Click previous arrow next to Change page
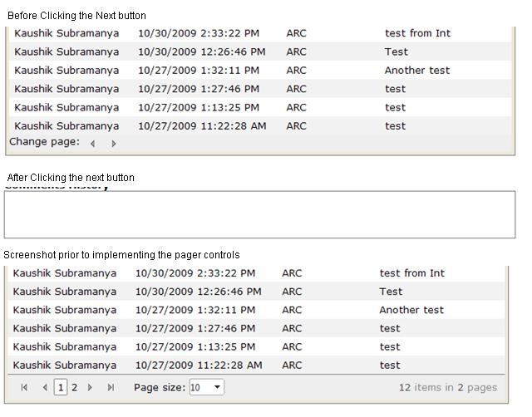 coord(92,143)
